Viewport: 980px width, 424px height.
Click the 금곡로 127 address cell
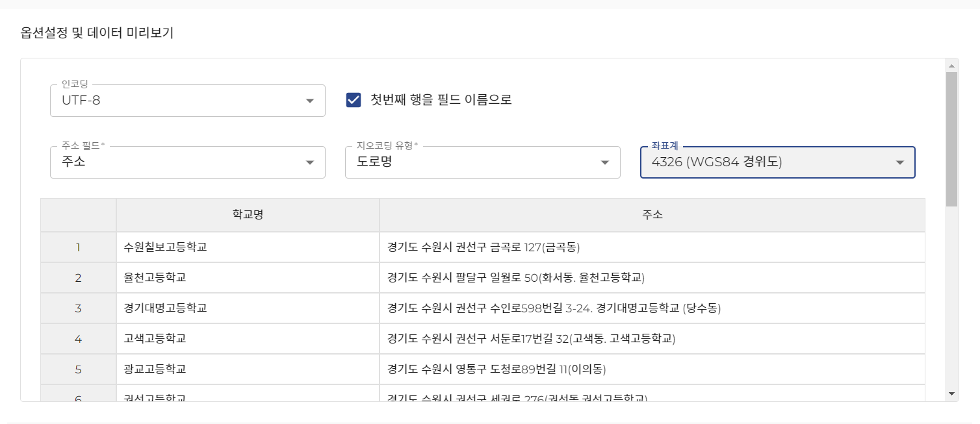pos(652,247)
